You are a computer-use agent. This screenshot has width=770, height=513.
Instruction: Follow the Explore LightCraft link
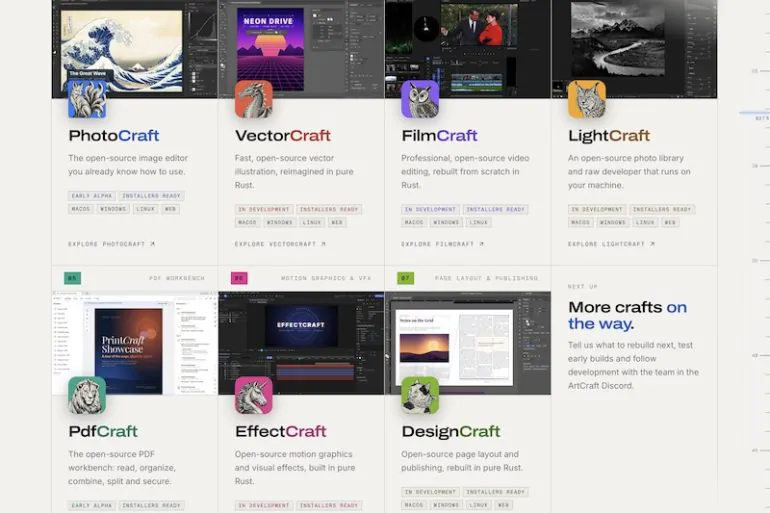click(x=611, y=244)
